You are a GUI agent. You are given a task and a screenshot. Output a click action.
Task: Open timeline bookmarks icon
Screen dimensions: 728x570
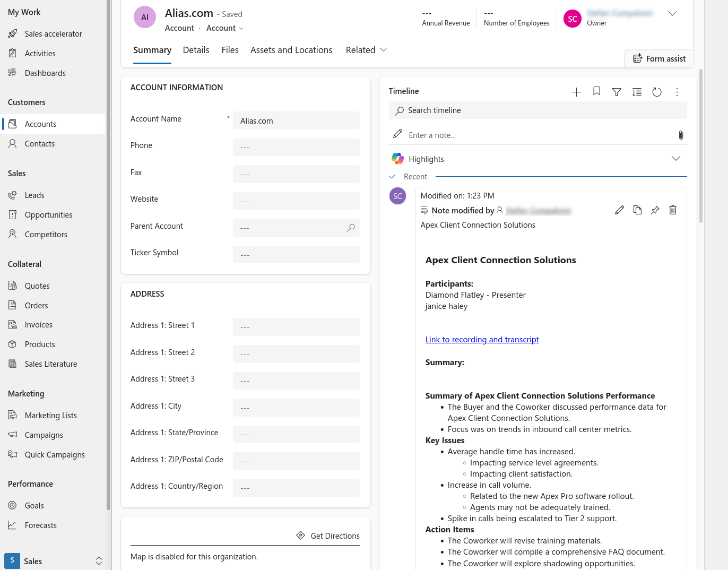[x=596, y=92]
